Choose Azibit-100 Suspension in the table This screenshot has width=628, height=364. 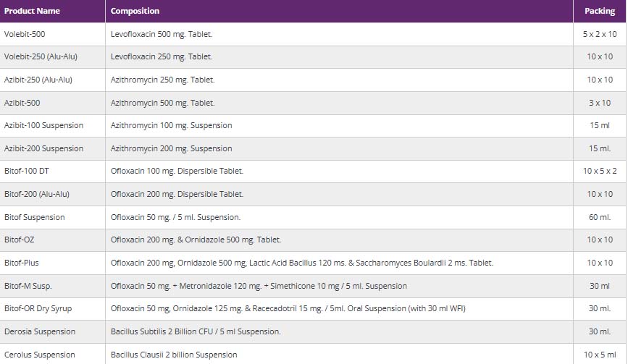tap(43, 125)
